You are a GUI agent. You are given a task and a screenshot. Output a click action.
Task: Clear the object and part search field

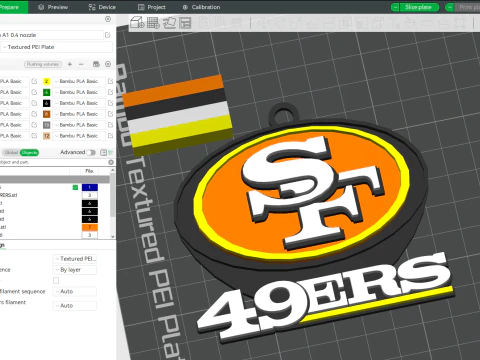(x=111, y=162)
